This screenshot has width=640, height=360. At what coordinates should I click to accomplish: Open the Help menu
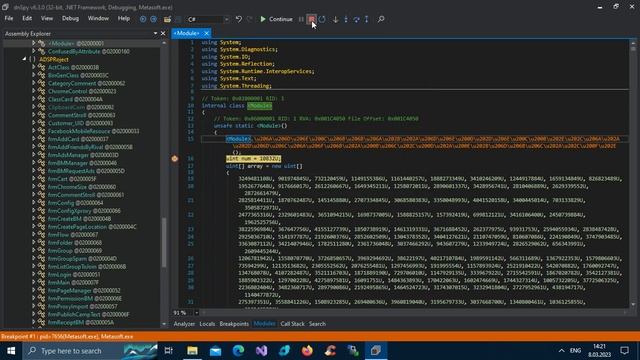124,18
